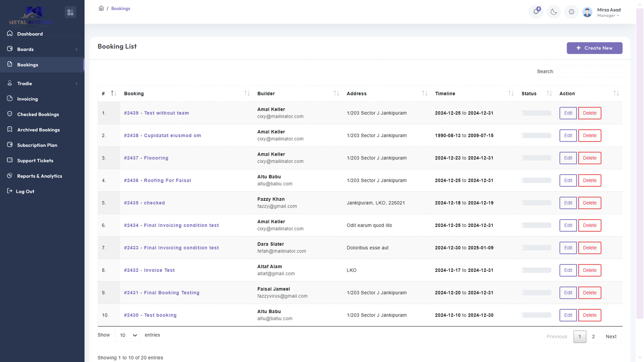Toggle dark mode moon icon
This screenshot has height=362, width=644.
point(554,12)
